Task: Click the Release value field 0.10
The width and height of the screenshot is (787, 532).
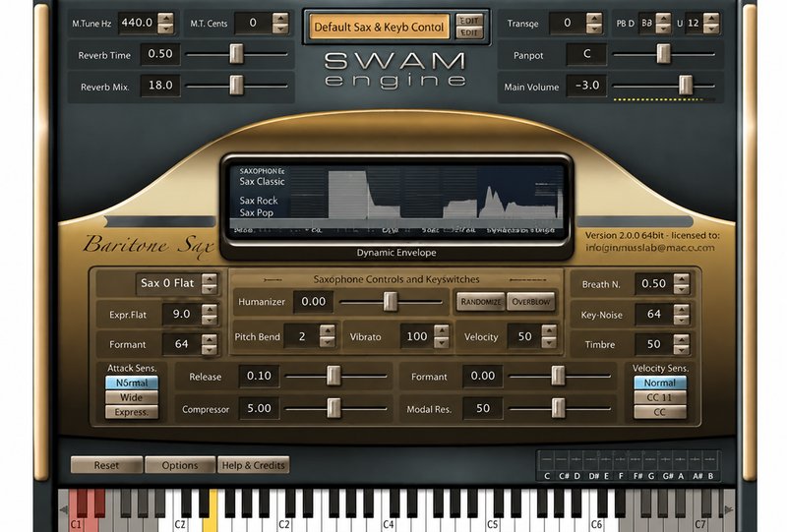Action: [x=259, y=376]
